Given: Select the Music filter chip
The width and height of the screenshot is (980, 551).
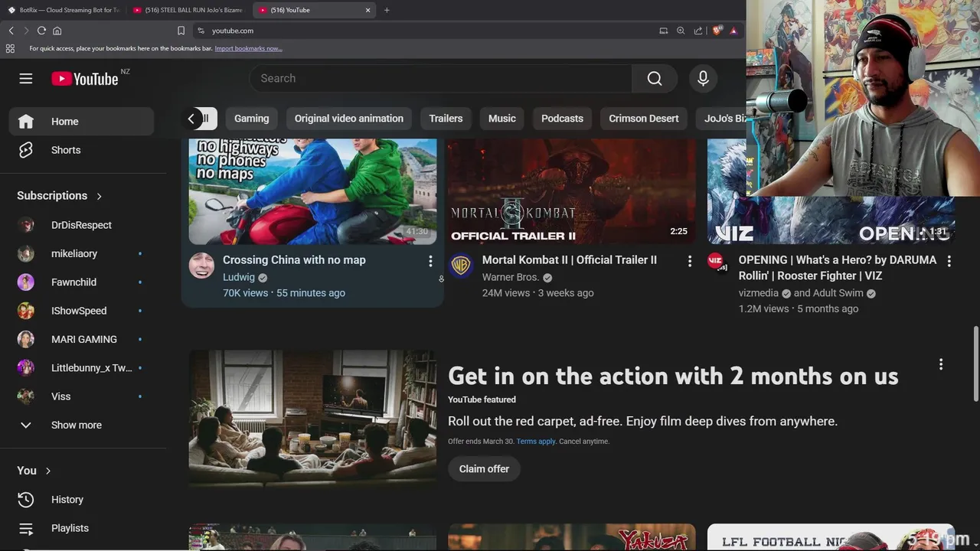Looking at the screenshot, I should [502, 119].
